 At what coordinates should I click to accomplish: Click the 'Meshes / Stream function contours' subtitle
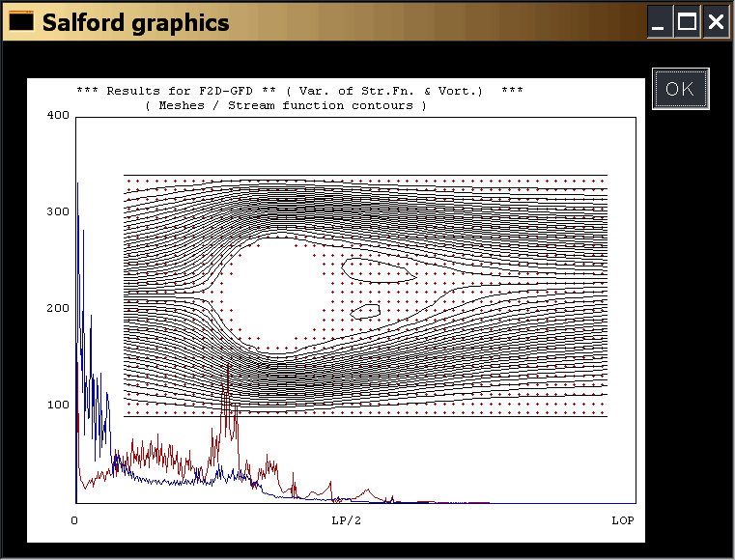click(286, 105)
